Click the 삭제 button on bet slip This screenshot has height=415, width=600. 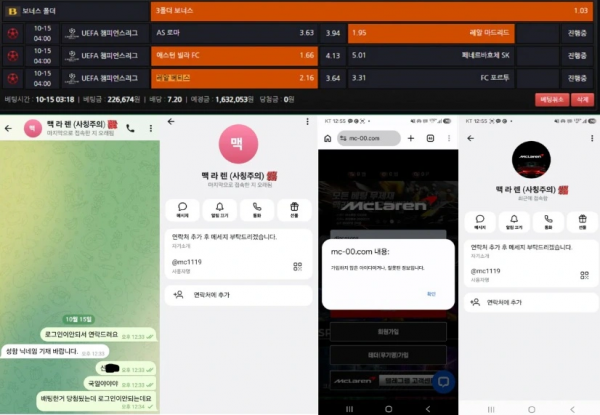(582, 100)
